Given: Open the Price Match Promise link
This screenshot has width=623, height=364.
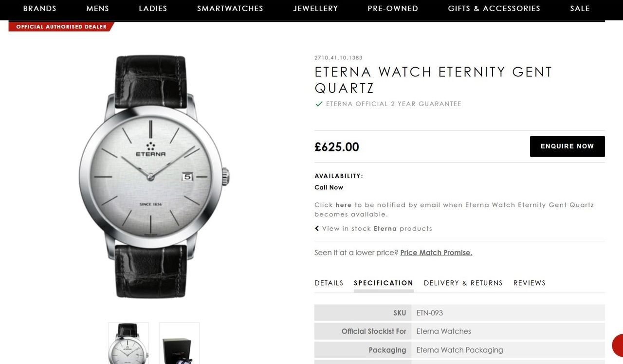Looking at the screenshot, I should 436,253.
